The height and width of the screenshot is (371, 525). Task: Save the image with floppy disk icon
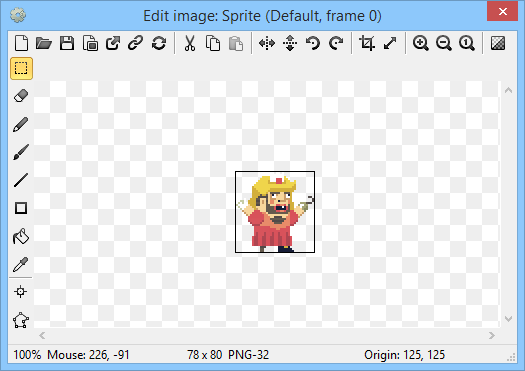pyautogui.click(x=67, y=43)
